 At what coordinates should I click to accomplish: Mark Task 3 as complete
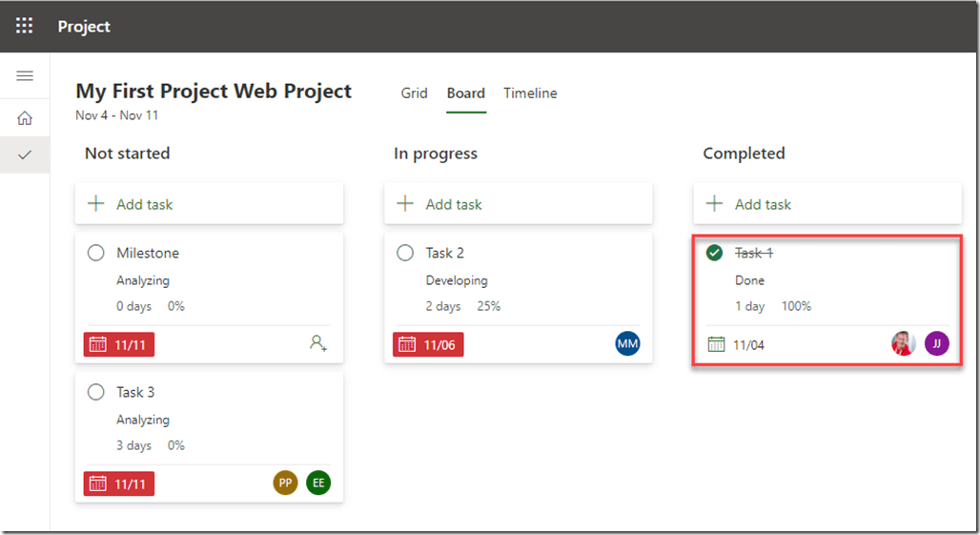point(95,392)
